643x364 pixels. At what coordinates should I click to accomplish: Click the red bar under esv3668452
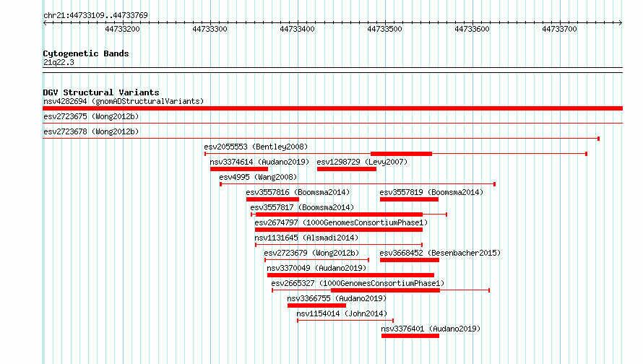point(410,260)
